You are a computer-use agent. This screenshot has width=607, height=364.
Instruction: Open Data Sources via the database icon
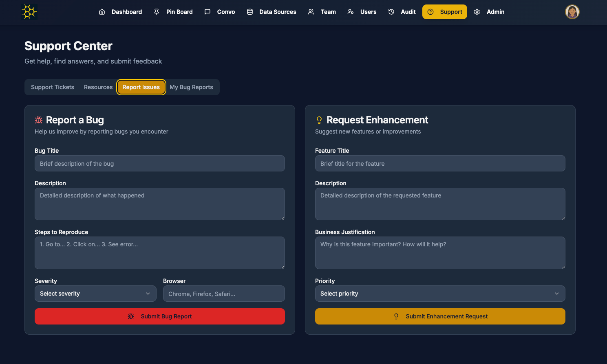(250, 12)
